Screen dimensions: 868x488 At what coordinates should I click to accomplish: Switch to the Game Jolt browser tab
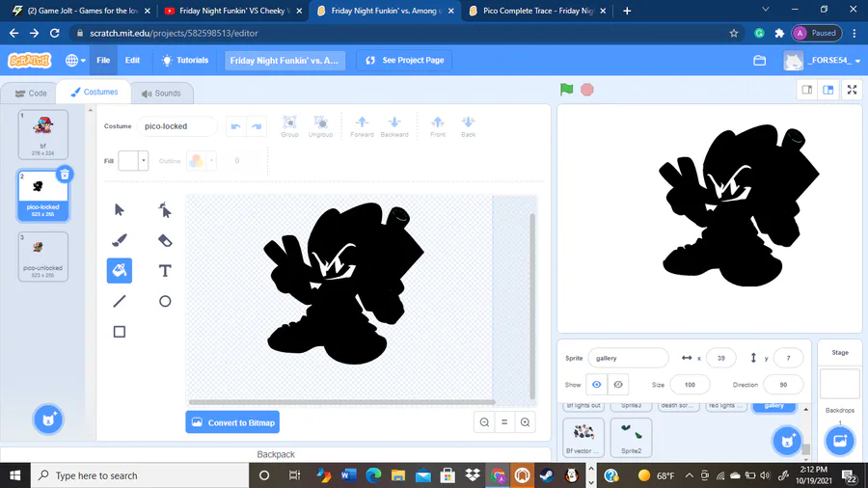[x=82, y=11]
